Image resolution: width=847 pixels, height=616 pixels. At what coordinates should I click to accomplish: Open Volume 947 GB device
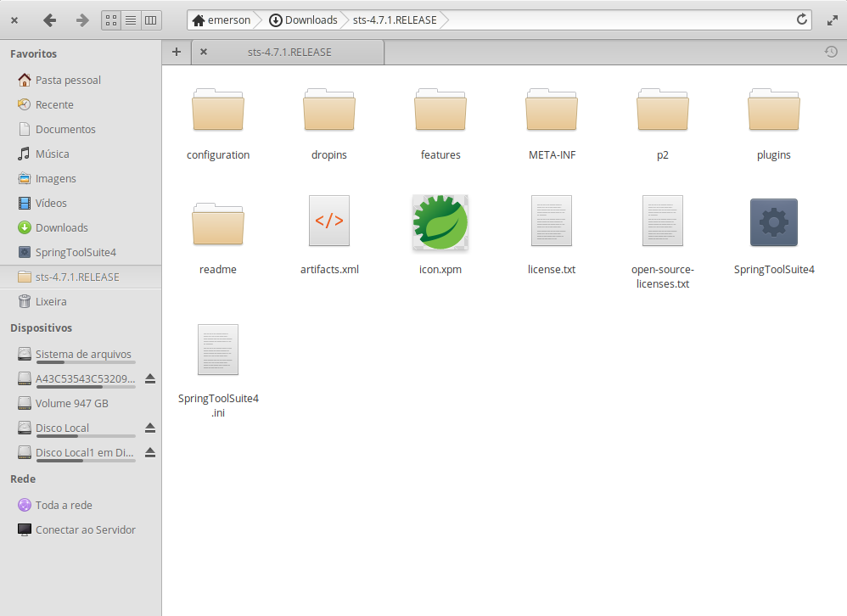81,403
